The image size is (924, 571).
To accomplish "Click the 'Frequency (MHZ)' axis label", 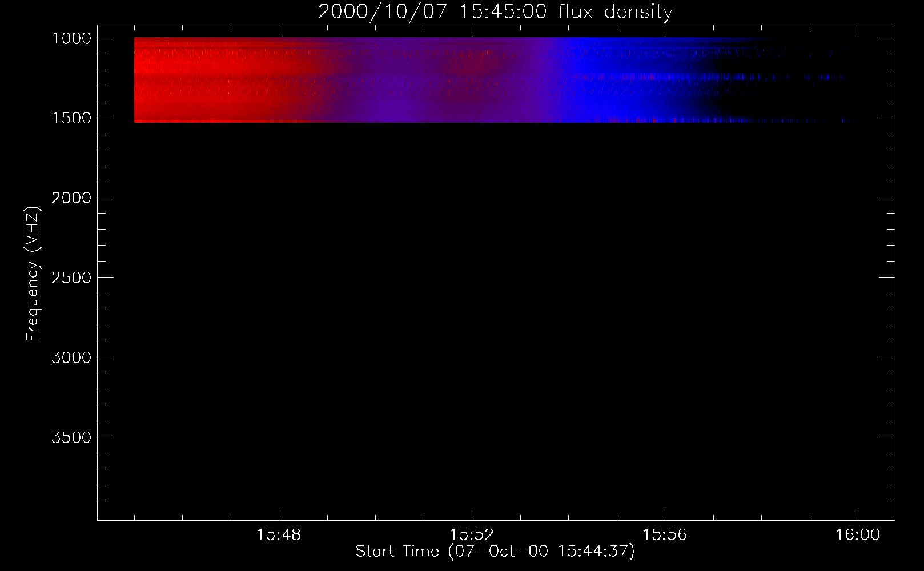I will 33,274.
